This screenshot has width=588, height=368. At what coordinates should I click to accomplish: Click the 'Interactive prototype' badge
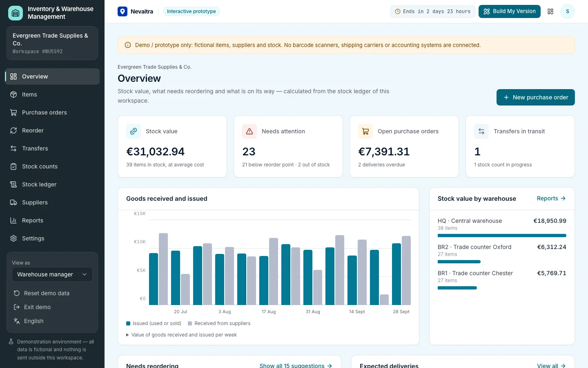192,11
